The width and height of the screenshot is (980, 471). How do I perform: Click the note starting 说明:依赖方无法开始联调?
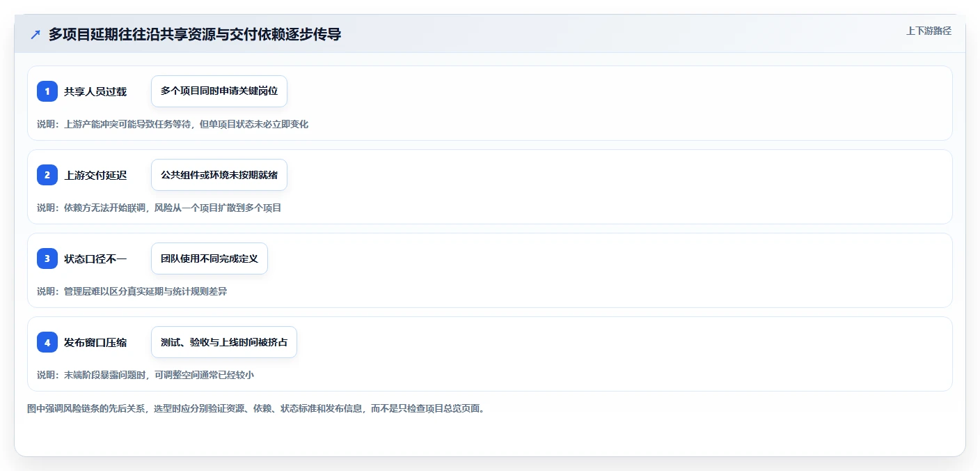point(159,208)
